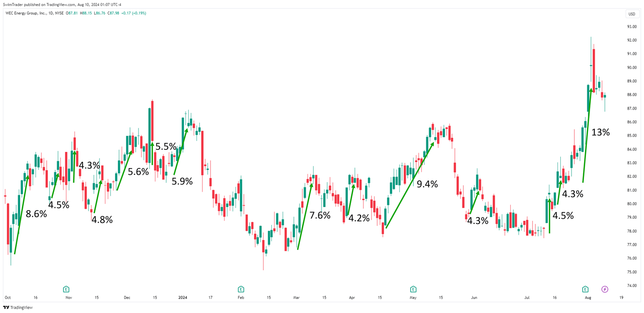This screenshot has width=644, height=313.
Task: Click the 76.00 price axis label
Action: [632, 258]
